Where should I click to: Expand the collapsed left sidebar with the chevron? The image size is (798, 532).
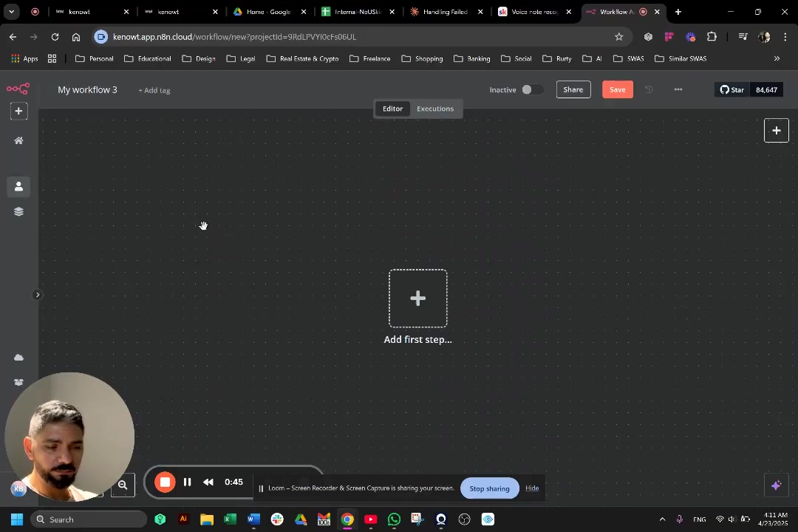pyautogui.click(x=38, y=295)
